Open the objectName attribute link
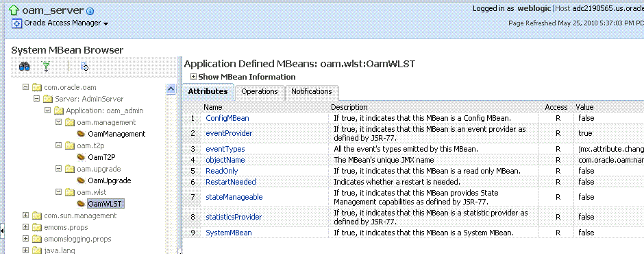 [x=225, y=160]
